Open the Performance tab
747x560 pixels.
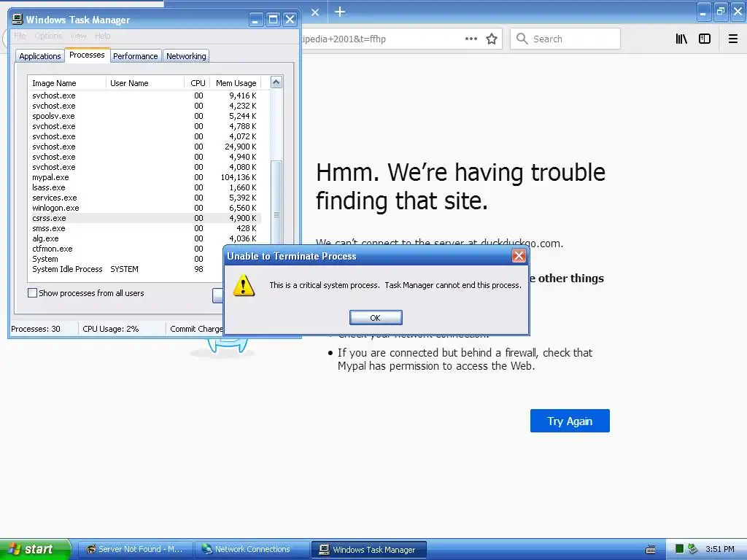pos(135,56)
